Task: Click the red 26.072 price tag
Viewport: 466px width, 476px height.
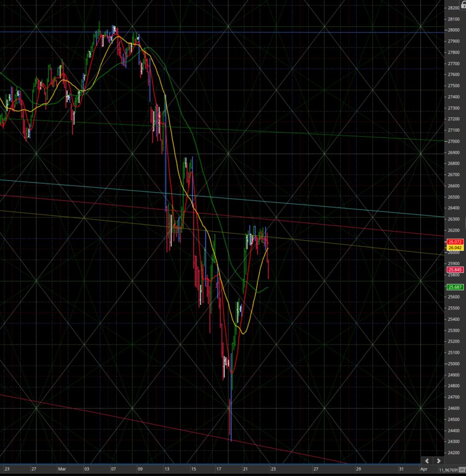Action: [x=455, y=242]
